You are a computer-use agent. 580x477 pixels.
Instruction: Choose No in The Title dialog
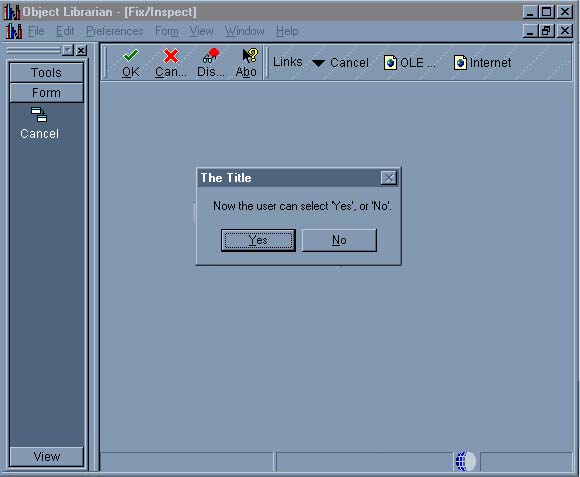339,240
